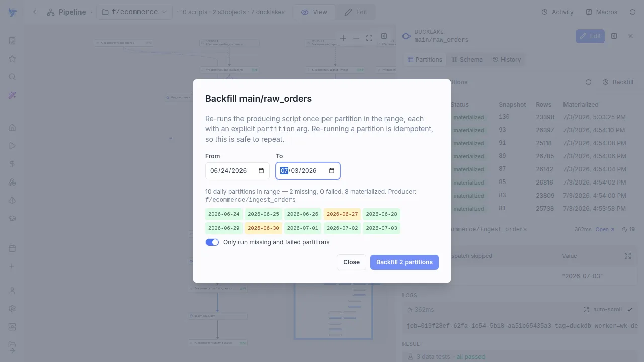Click the magic wand icon in sidebar
The width and height of the screenshot is (644, 362).
13,95
